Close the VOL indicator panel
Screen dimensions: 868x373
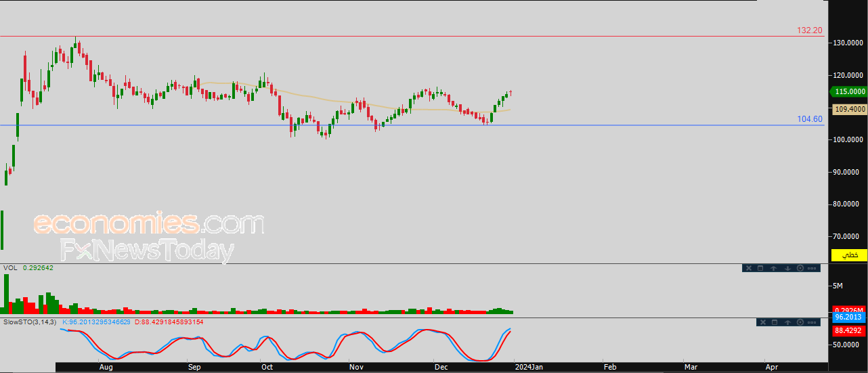click(x=748, y=268)
